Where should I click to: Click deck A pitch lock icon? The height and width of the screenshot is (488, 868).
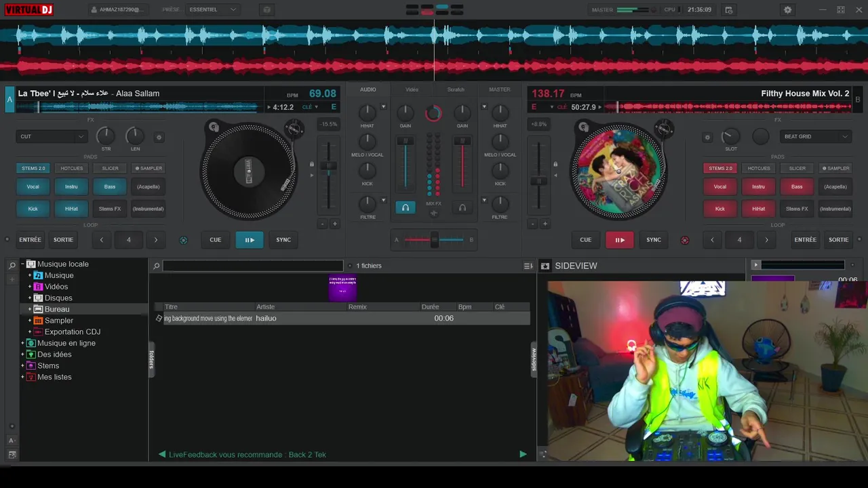pyautogui.click(x=312, y=164)
